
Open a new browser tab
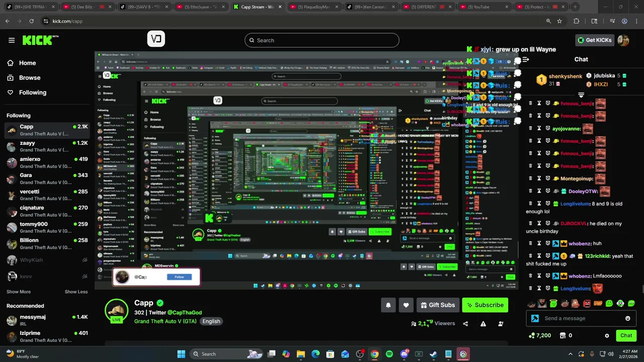click(575, 7)
